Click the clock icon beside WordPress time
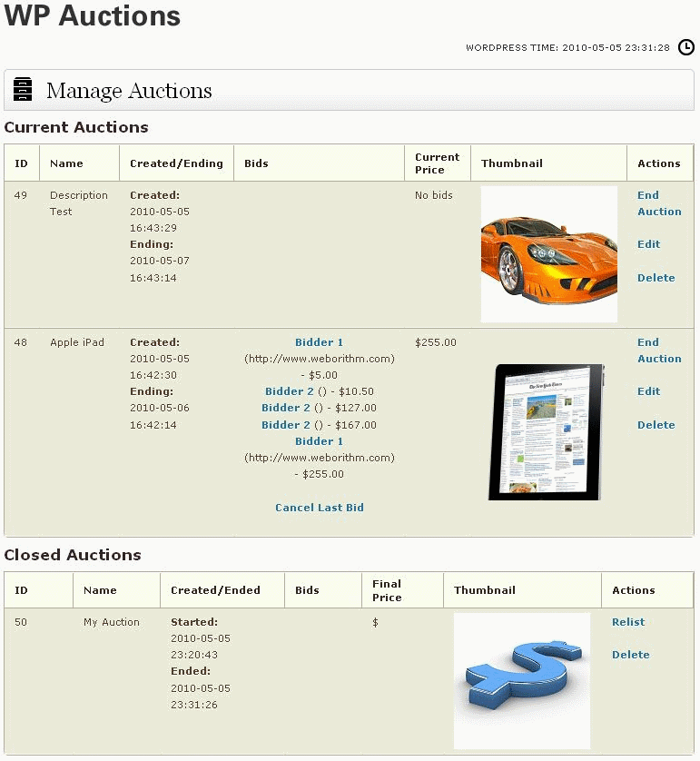Screen dimensions: 700x761 686,47
